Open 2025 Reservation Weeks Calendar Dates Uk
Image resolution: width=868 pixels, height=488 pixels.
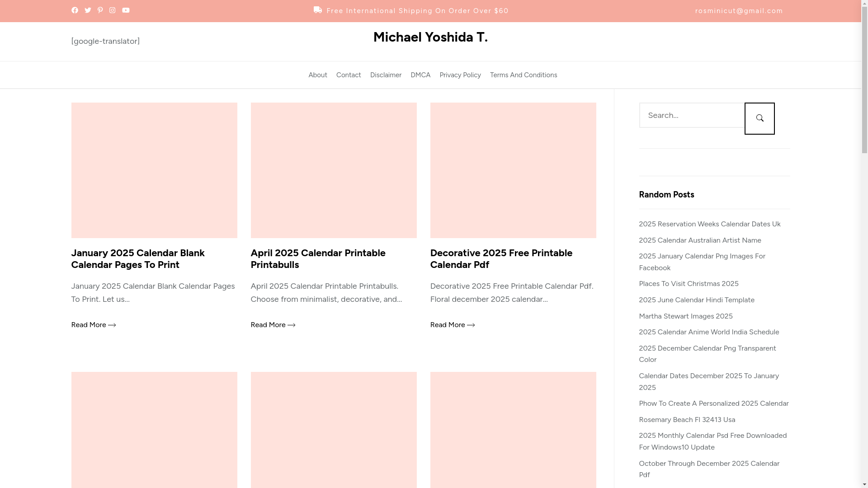pos(709,224)
